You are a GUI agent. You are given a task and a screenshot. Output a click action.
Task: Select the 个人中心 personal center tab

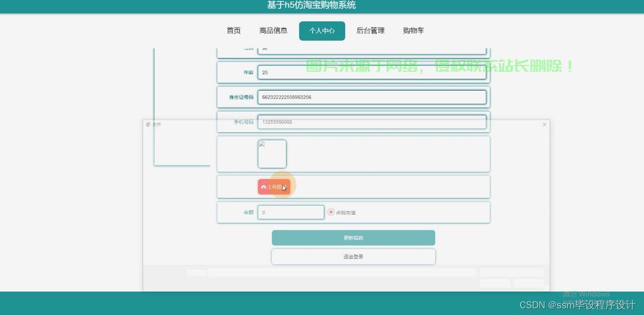point(322,31)
